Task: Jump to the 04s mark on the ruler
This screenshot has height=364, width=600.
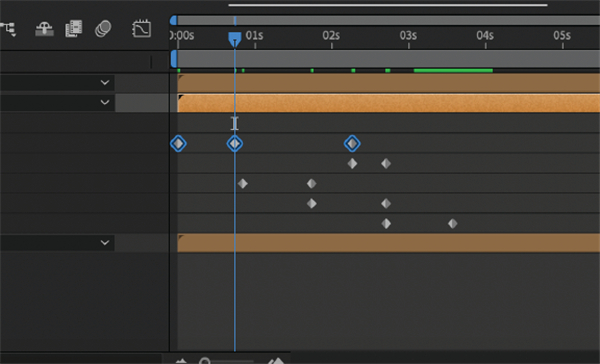Action: (x=485, y=36)
